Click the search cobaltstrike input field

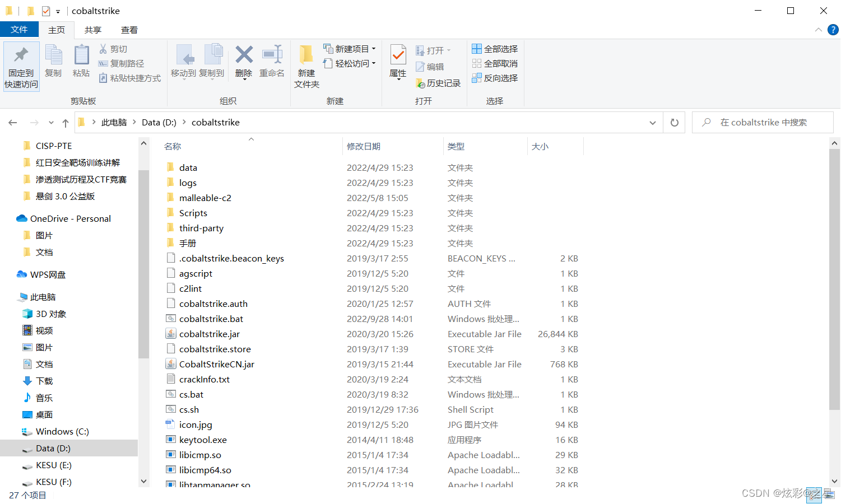click(x=763, y=123)
